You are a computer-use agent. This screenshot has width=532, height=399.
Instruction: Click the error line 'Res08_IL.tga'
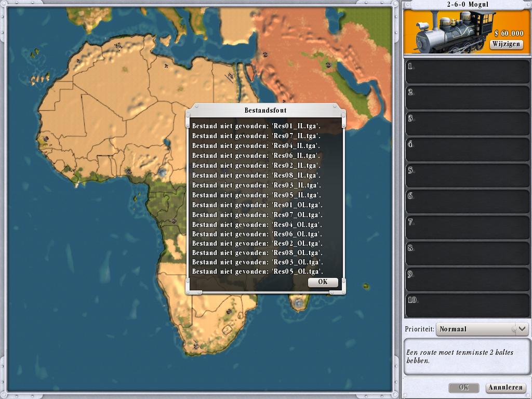[256, 176]
